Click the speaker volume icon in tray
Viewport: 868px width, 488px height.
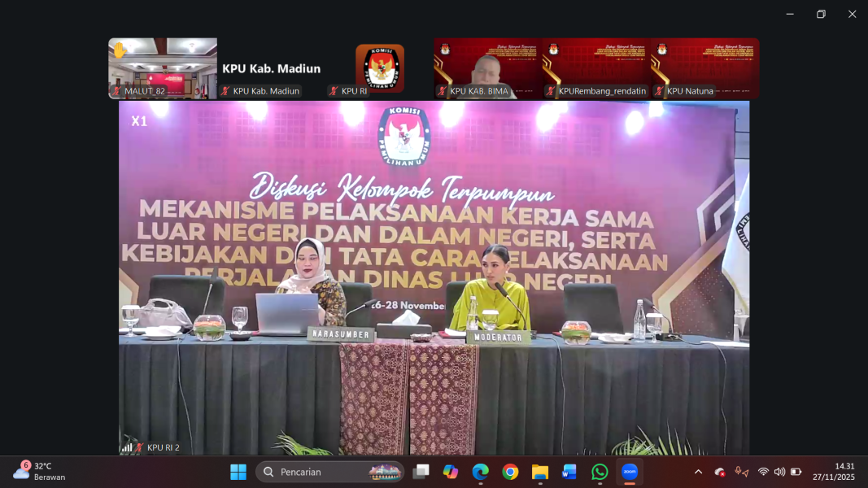coord(779,472)
